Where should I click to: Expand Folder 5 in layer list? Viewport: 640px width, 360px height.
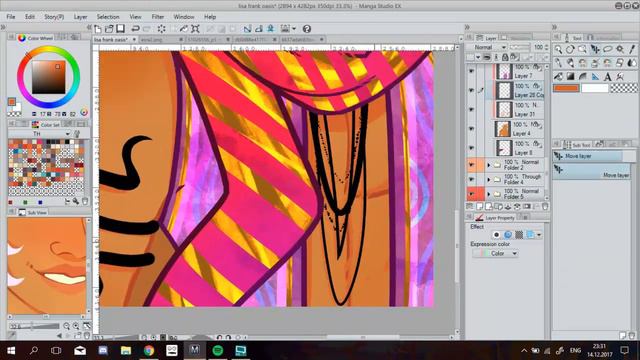[489, 193]
